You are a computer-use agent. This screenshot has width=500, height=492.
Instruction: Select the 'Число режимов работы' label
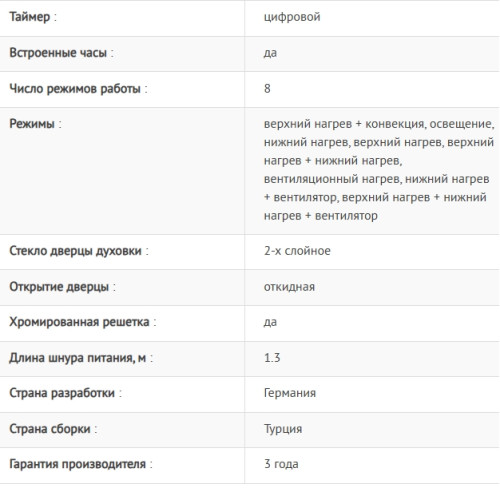(75, 89)
